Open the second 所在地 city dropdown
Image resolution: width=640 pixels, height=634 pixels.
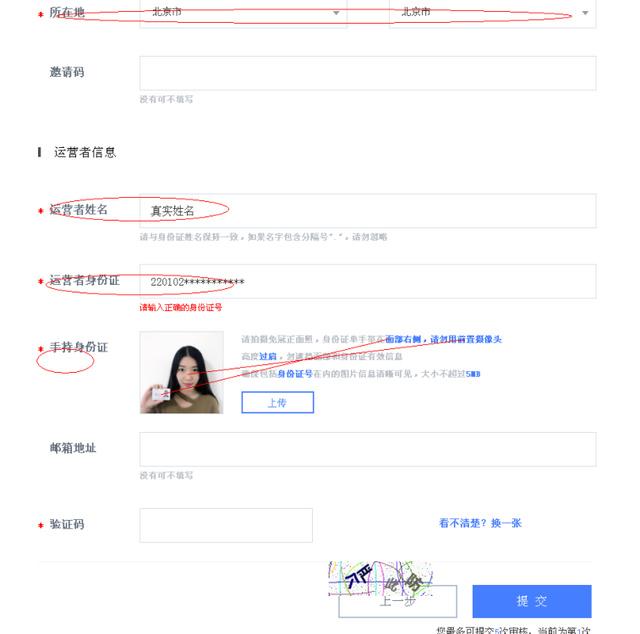(x=493, y=13)
